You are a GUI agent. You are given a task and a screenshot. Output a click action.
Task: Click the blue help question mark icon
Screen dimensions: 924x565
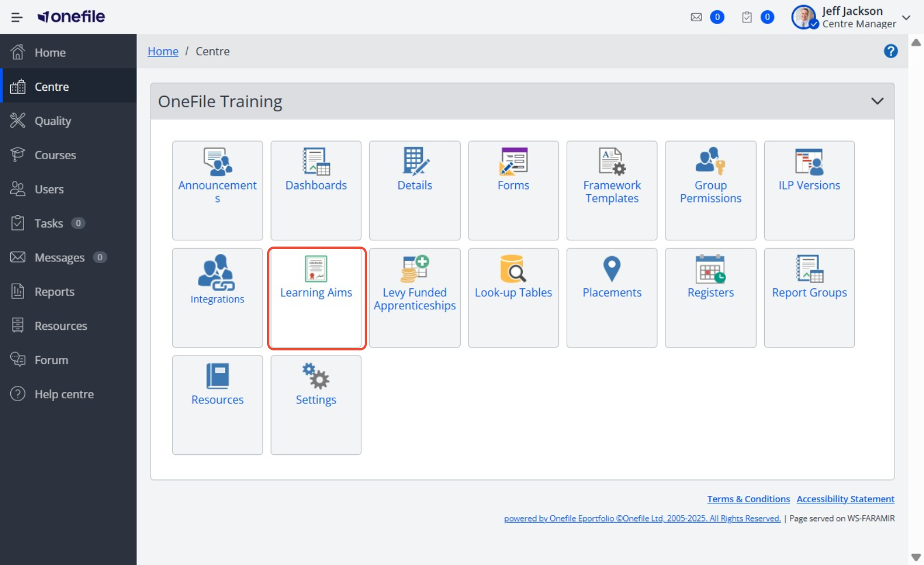[x=890, y=51]
